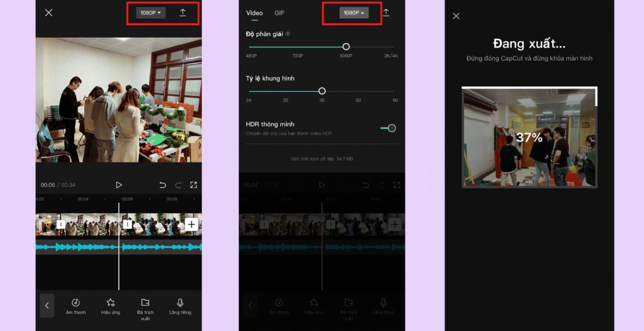644x331 pixels.
Task: Adjust the Độ phân giải resolution slider handle
Action: click(347, 47)
